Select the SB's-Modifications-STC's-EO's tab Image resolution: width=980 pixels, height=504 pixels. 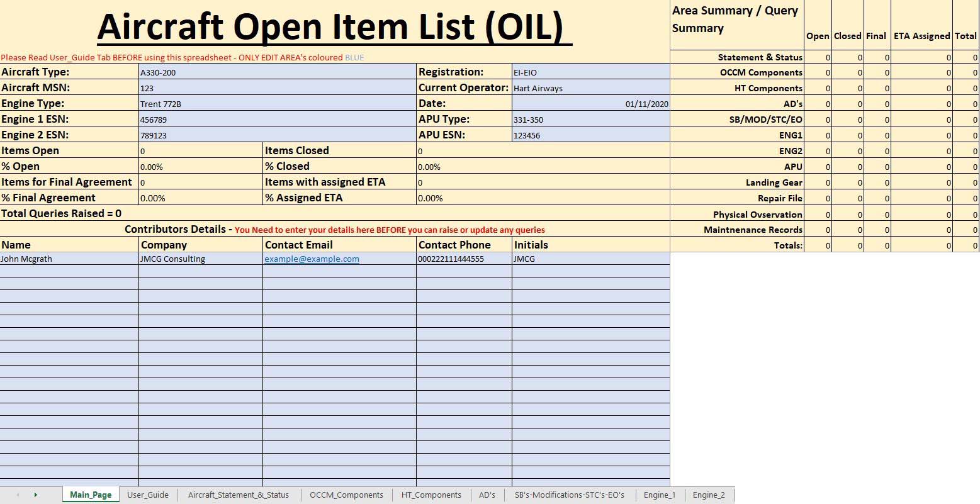(x=569, y=495)
